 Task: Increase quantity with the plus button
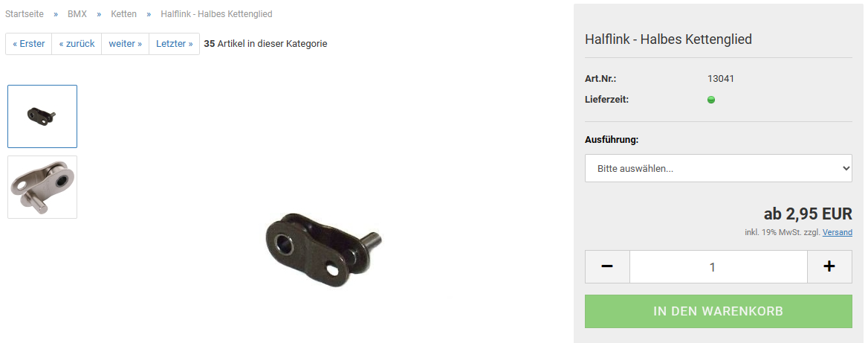[829, 266]
